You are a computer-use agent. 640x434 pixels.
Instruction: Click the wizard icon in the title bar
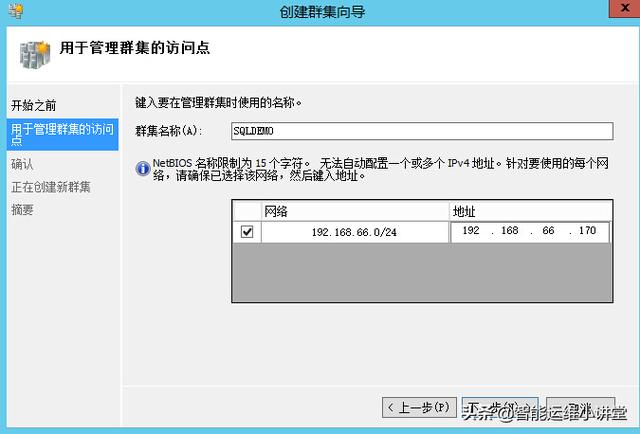coord(16,11)
